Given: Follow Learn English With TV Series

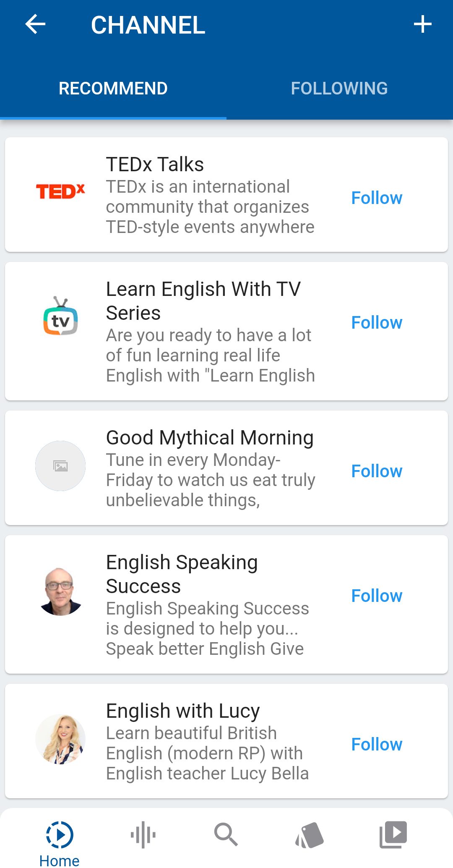Looking at the screenshot, I should pyautogui.click(x=377, y=322).
